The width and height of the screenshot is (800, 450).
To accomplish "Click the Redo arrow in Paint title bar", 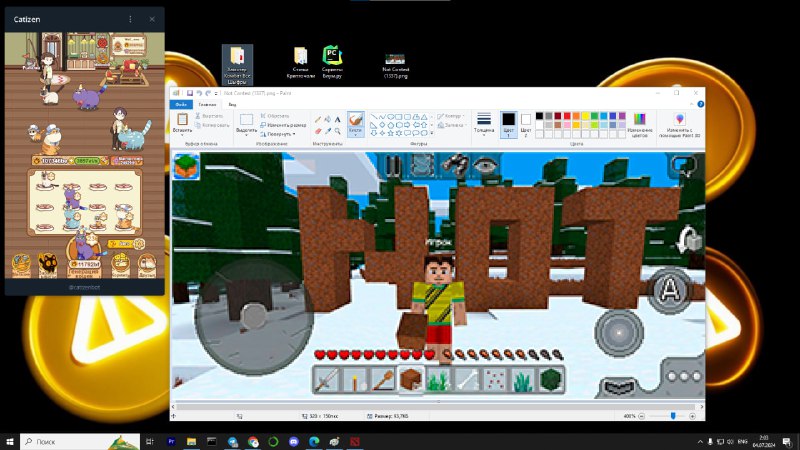I will 208,93.
